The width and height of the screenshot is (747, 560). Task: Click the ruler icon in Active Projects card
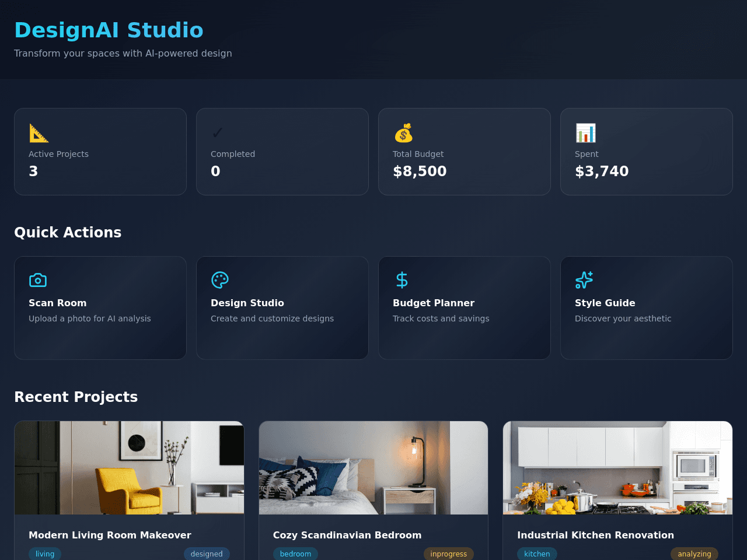coord(39,133)
